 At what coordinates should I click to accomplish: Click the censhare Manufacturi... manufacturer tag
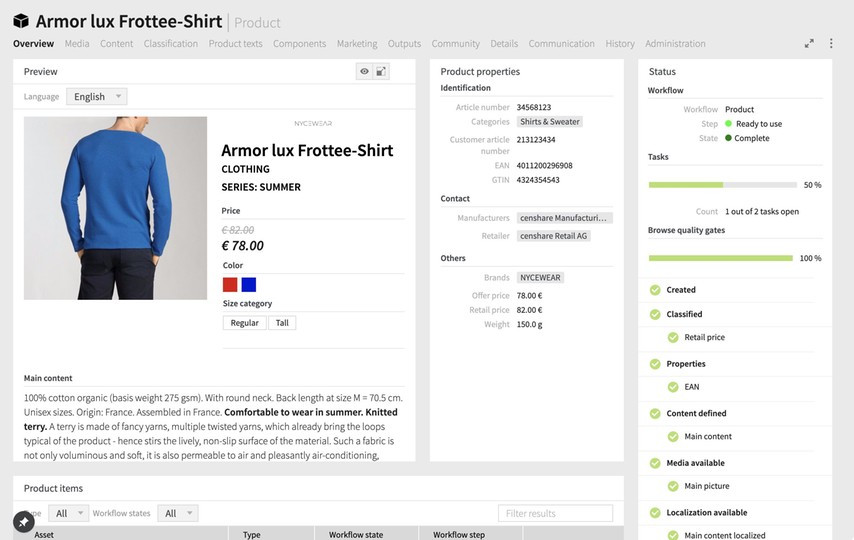point(564,218)
